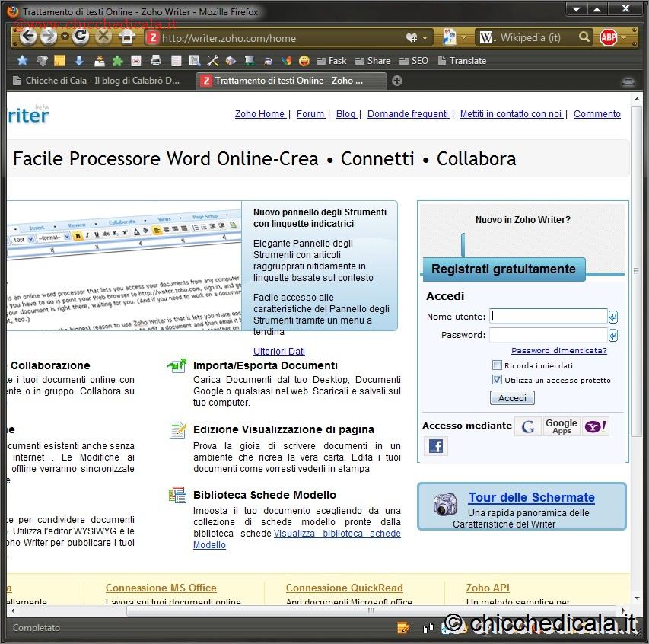Sign in with the Yahoo icon
Image resolution: width=649 pixels, height=644 pixels.
coord(595,426)
